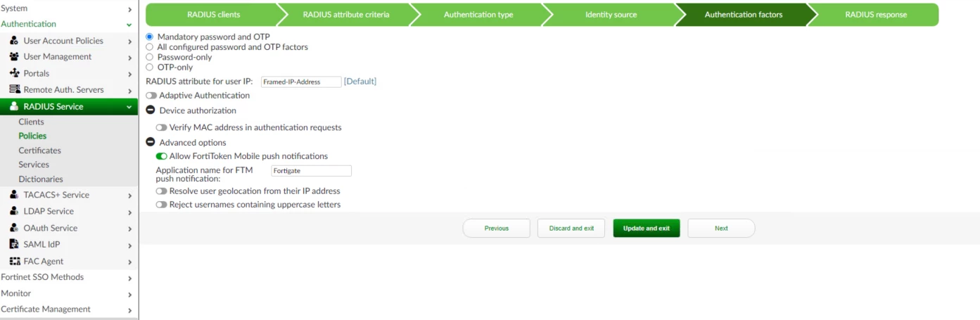Expand the User Management chevron
The width and height of the screenshot is (980, 320).
point(130,58)
